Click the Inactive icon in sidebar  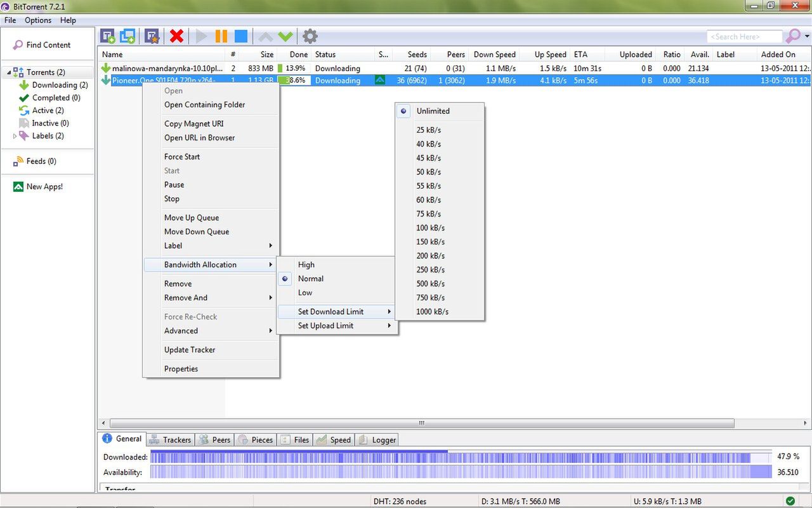(24, 123)
